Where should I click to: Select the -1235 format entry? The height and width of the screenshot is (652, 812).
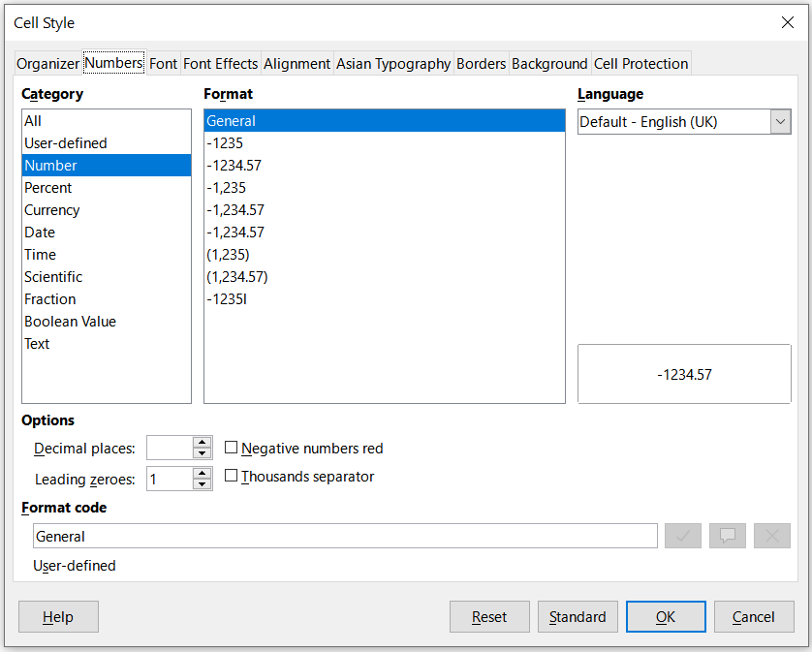click(x=385, y=143)
